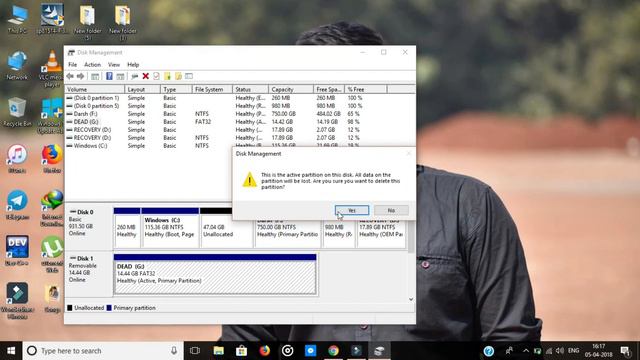Open the Help menu
Image resolution: width=640 pixels, height=360 pixels.
133,64
